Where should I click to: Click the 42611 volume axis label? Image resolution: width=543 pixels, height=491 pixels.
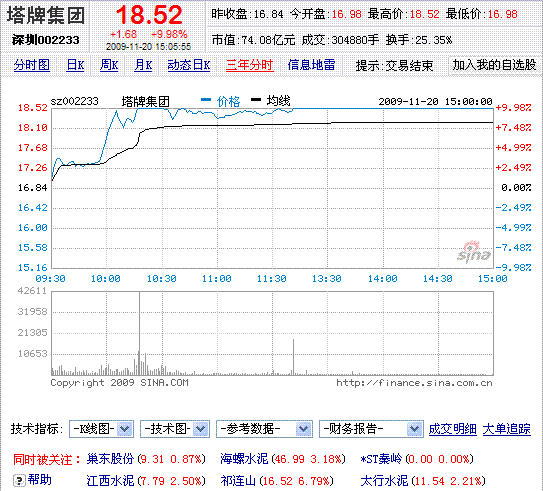coord(32,291)
